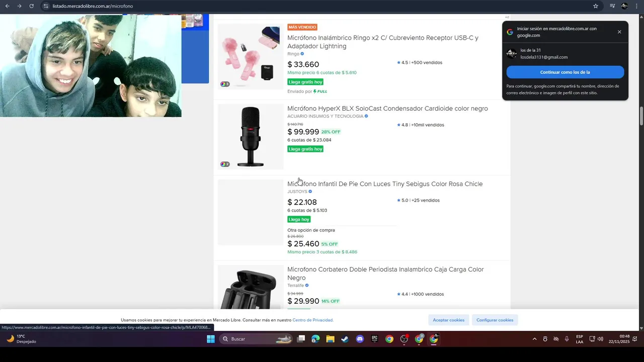
Task: Open File Explorer from taskbar
Action: tap(330, 339)
